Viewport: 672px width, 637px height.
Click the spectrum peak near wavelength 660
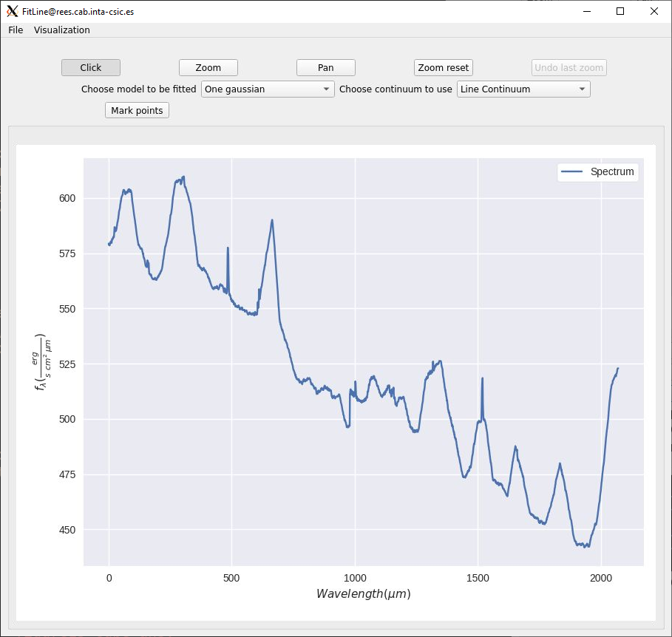(272, 221)
